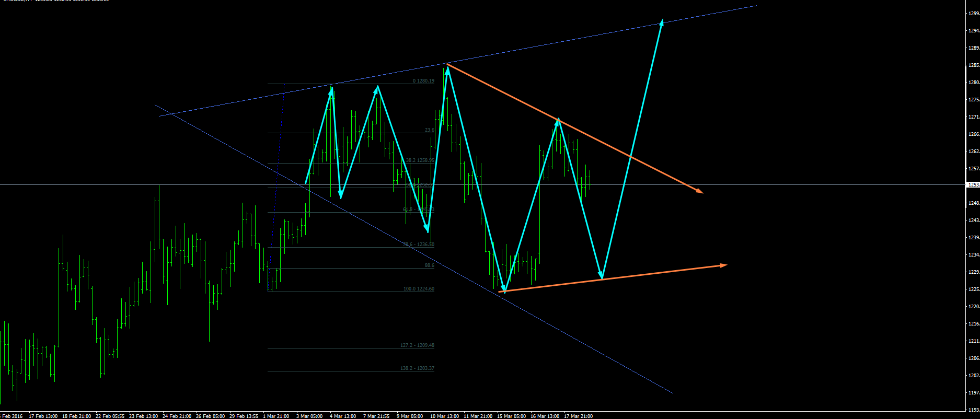Select the 1299 price scale label
The width and height of the screenshot is (980, 419).
pyautogui.click(x=974, y=14)
